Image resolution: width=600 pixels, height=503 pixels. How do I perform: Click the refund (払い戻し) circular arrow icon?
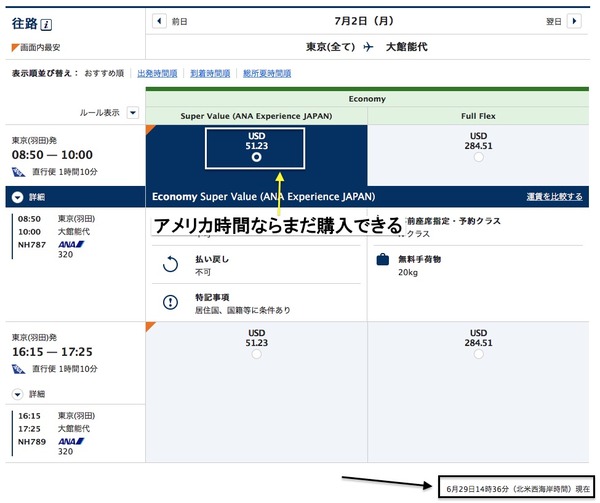click(170, 264)
